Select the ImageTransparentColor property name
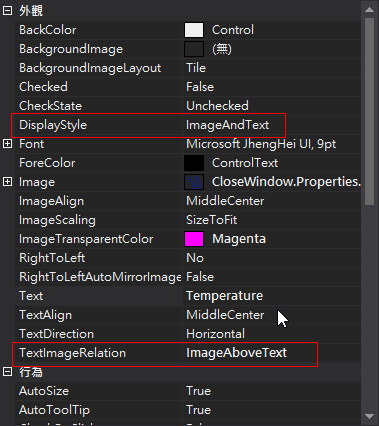Viewport: 379px width, 426px height. tap(86, 239)
